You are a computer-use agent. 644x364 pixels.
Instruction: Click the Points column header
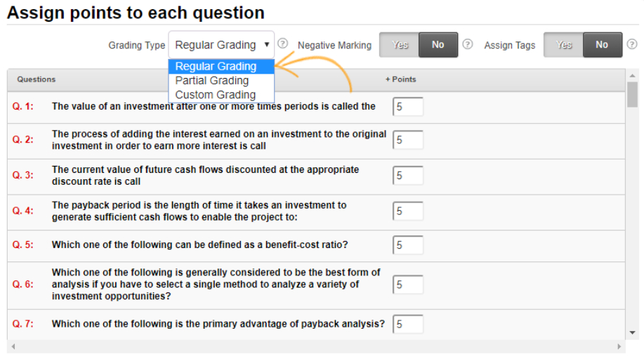[401, 79]
